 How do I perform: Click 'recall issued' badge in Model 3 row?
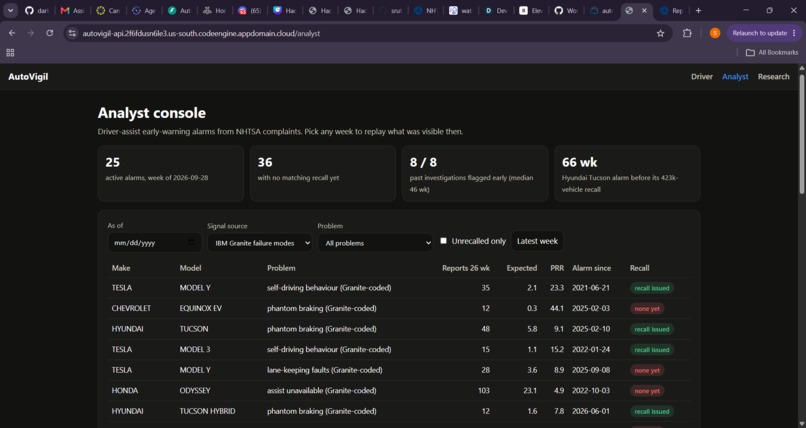(x=652, y=350)
